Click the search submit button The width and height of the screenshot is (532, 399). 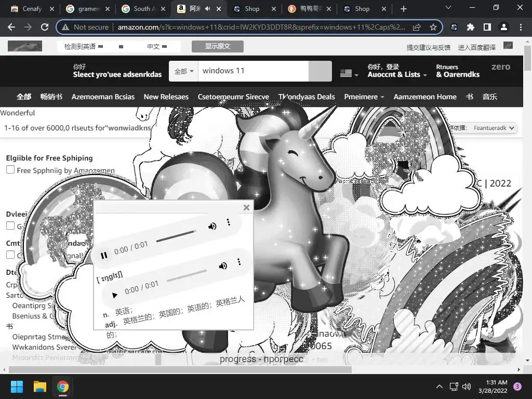click(x=320, y=71)
